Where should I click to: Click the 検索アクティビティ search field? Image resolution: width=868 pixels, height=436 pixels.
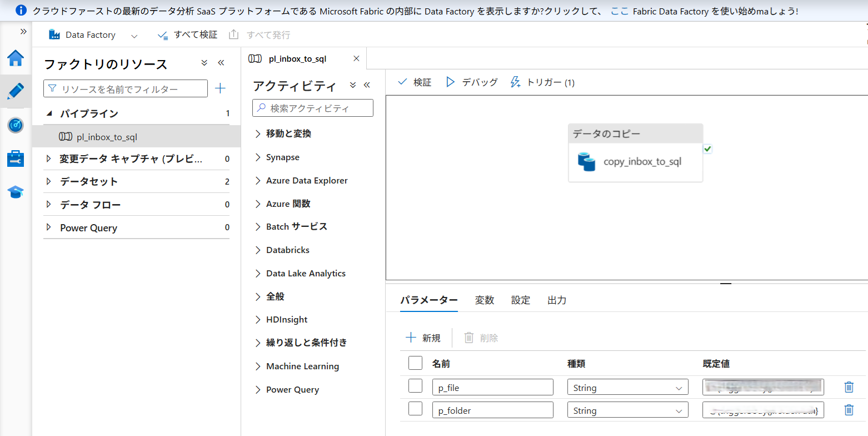click(313, 108)
